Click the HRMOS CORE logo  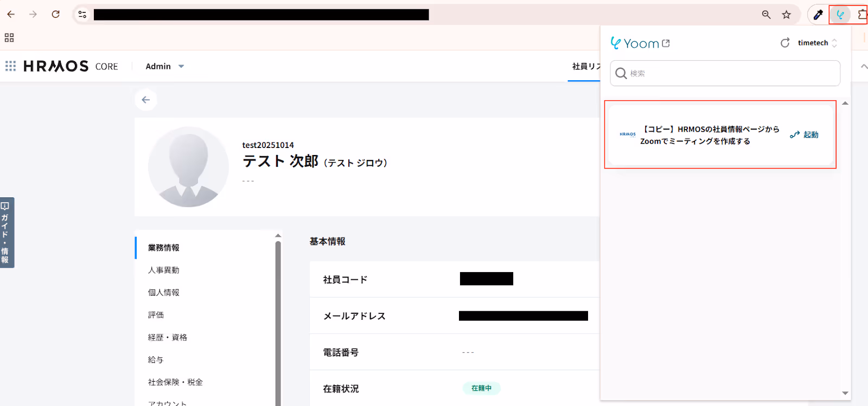point(71,66)
